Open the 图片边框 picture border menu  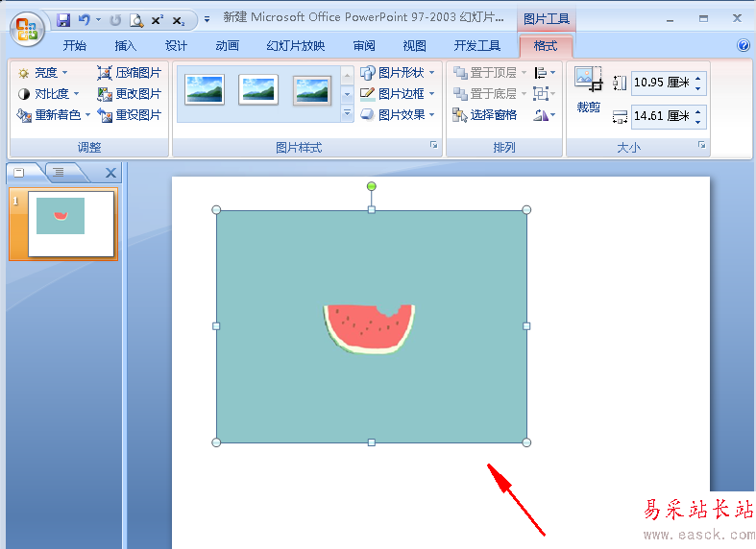398,94
